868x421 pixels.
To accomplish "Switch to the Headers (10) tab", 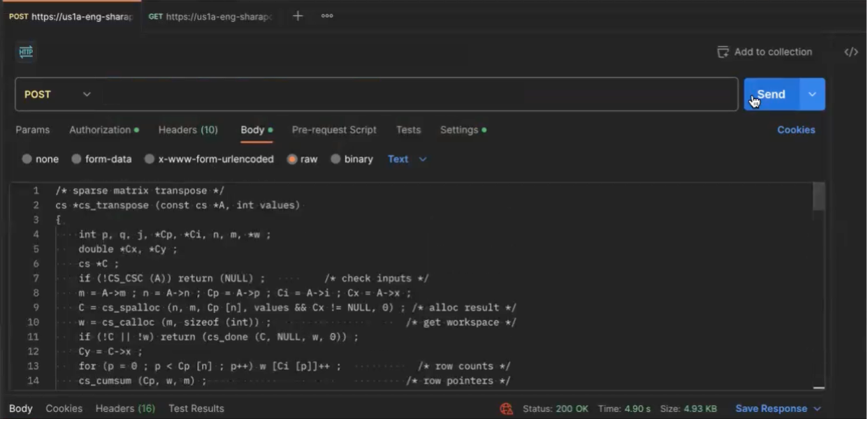I will 187,129.
